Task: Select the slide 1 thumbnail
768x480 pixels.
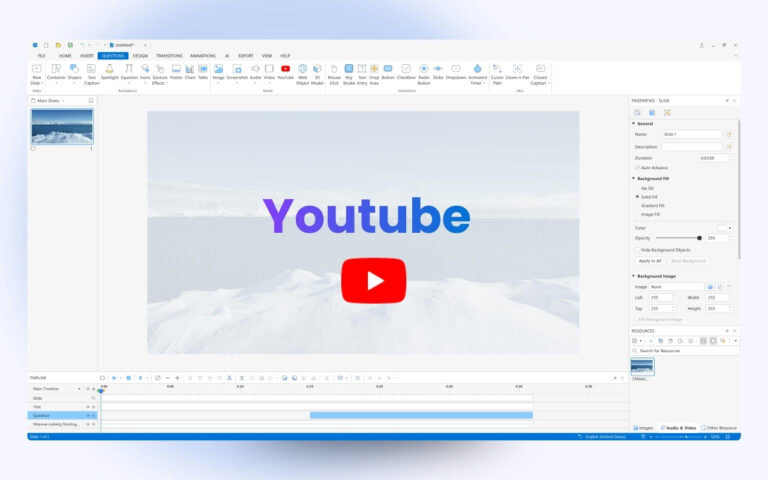Action: (62, 126)
